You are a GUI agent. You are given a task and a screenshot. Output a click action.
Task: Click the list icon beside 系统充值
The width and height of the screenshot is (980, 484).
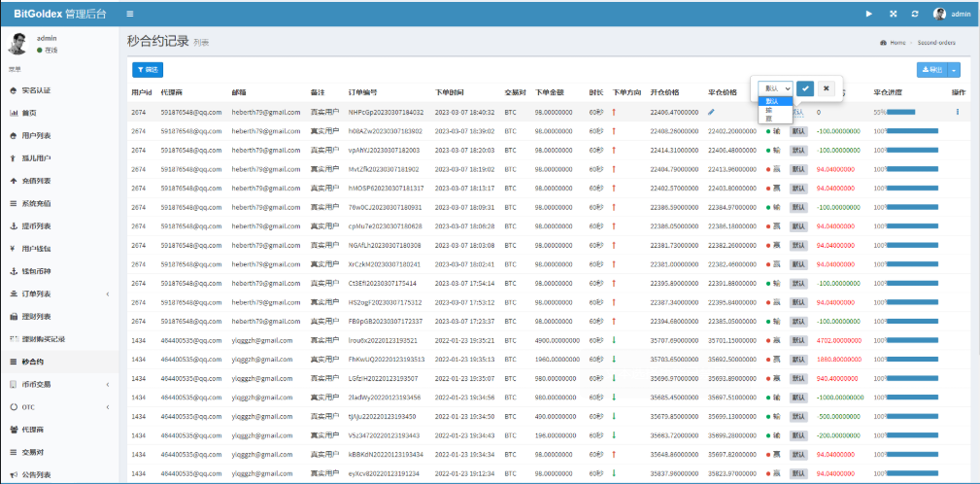tap(14, 203)
